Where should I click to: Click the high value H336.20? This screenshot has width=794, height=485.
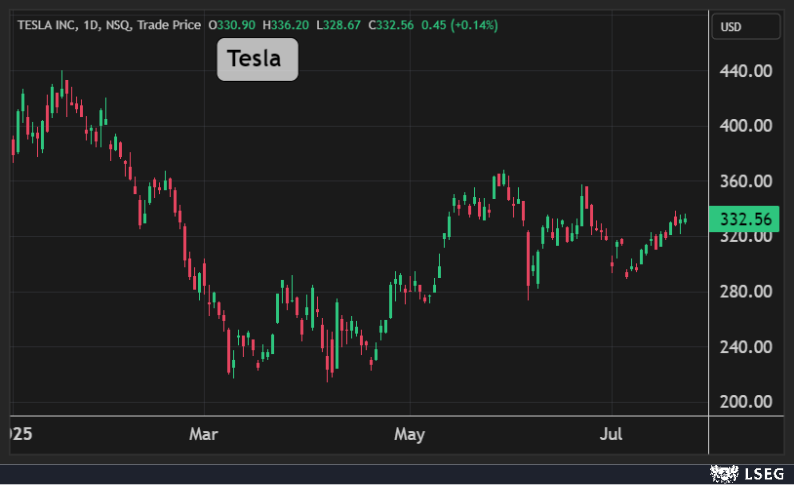285,24
